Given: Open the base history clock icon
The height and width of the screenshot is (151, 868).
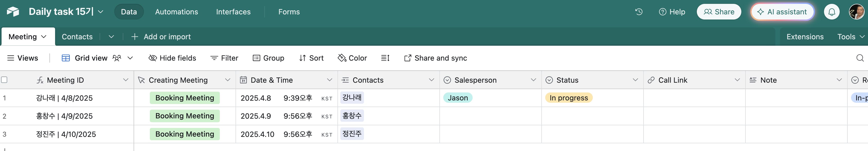Looking at the screenshot, I should tap(639, 12).
